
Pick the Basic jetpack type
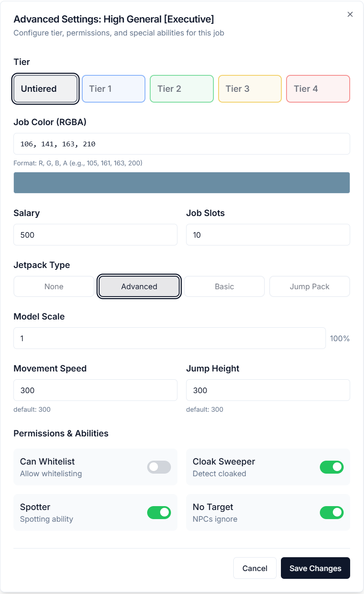click(x=224, y=287)
